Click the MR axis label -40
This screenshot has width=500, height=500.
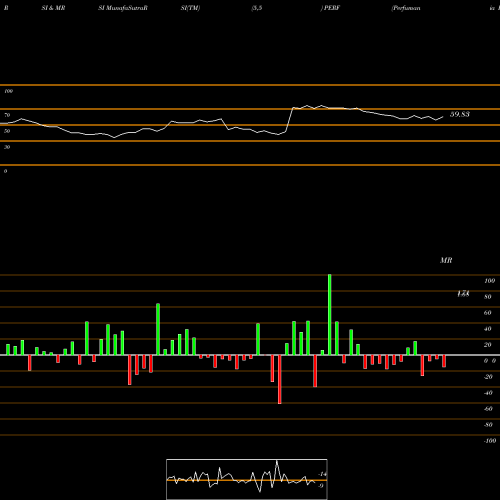click(x=488, y=393)
